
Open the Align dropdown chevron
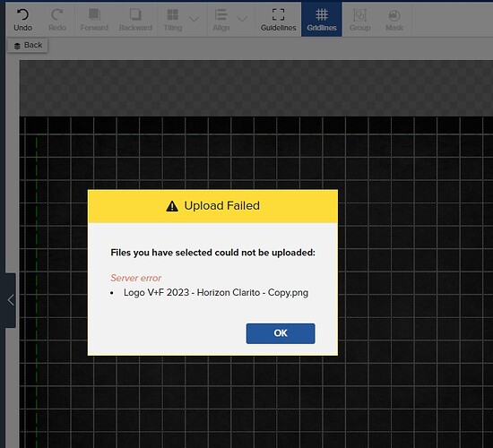(242, 19)
